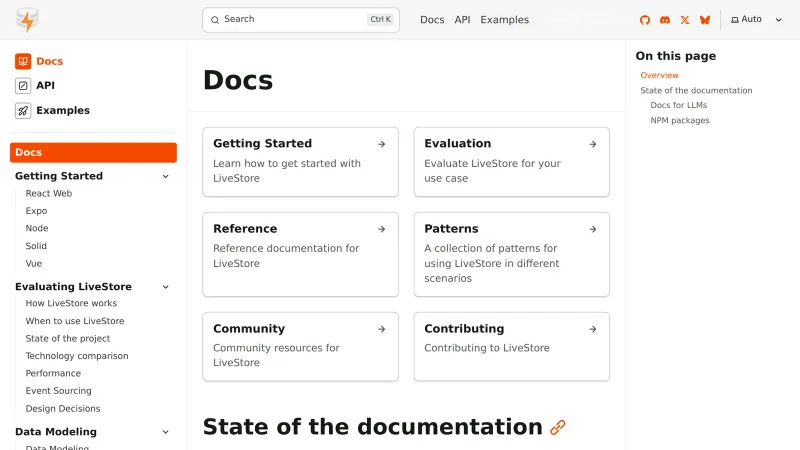This screenshot has width=800, height=450.
Task: Open the API tab in top navigation
Action: point(462,20)
